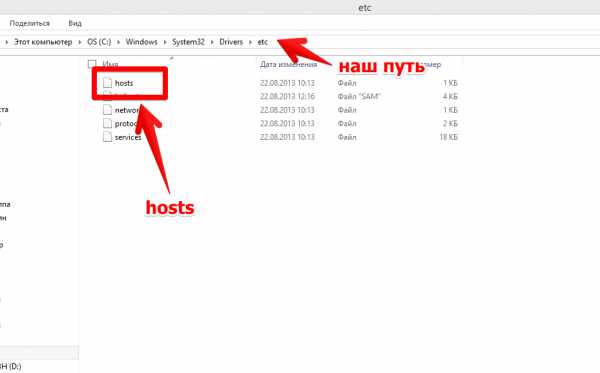Sort files by the Имя column header

110,64
